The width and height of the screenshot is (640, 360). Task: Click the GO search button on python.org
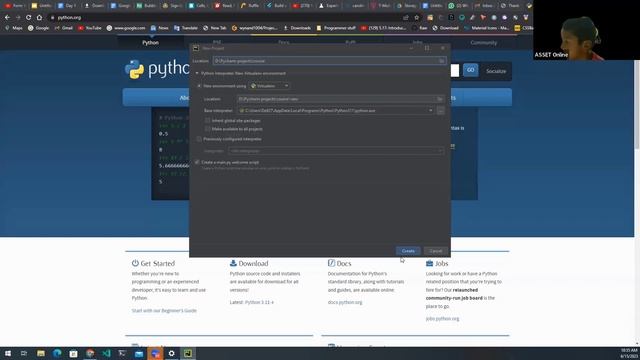coord(471,70)
